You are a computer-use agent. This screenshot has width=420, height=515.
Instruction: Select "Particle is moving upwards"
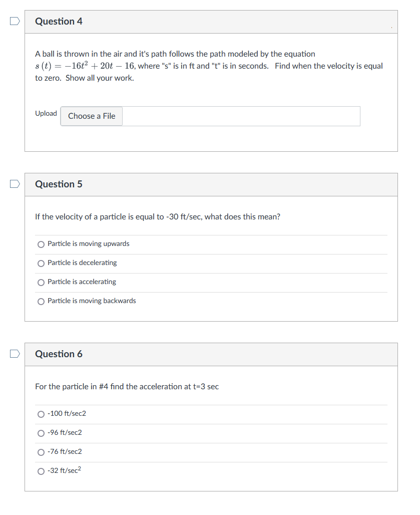pyautogui.click(x=41, y=244)
